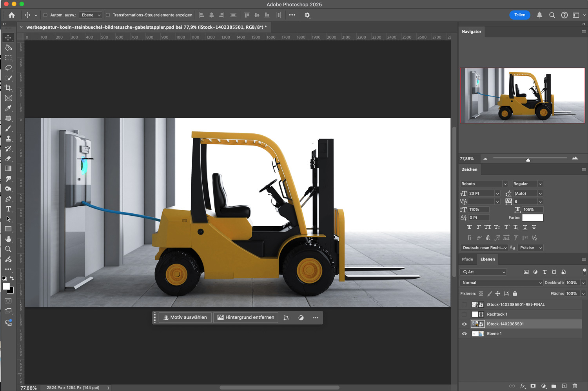The image size is (588, 391).
Task: Open the options bar settings gear
Action: [307, 15]
